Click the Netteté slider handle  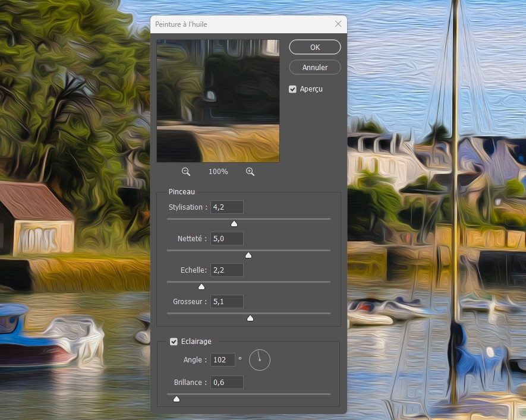(248, 255)
